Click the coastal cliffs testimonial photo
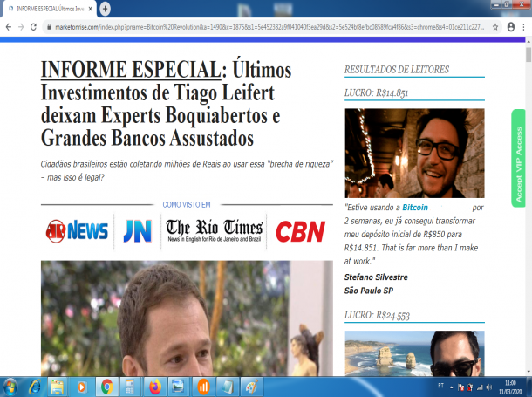This screenshot has height=397, width=532. pyautogui.click(x=414, y=353)
